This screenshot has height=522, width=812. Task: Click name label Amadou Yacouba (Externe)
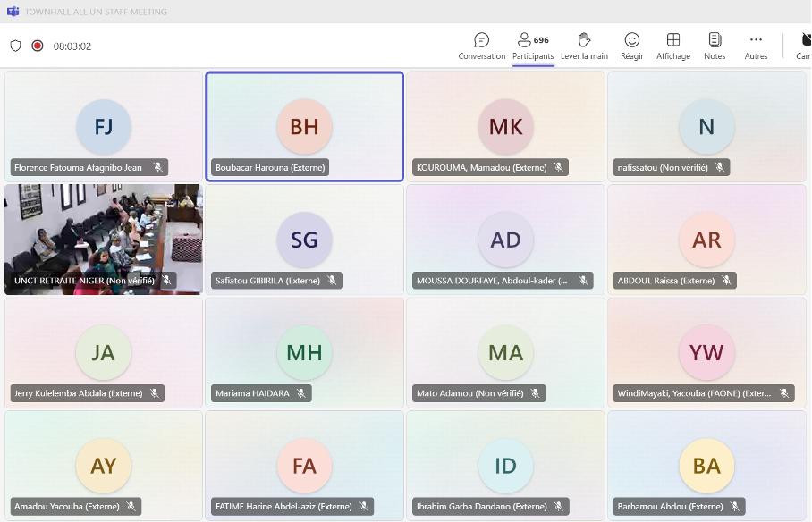[67, 506]
